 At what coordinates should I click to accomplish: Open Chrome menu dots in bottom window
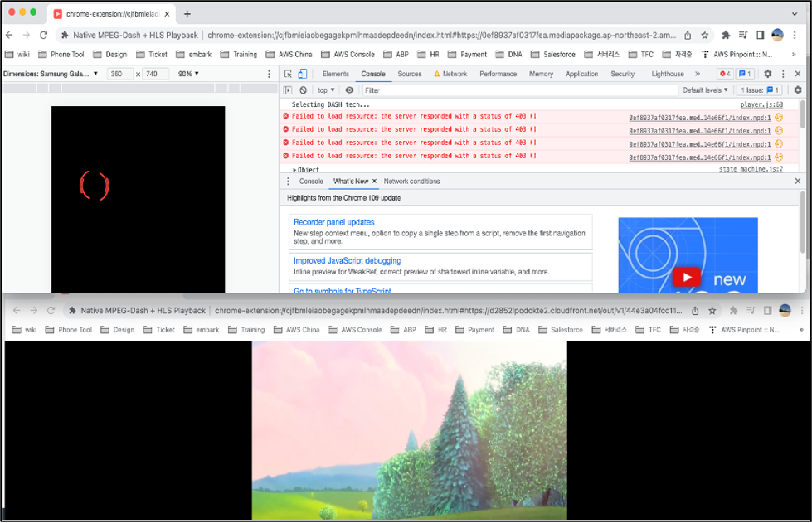tap(802, 310)
